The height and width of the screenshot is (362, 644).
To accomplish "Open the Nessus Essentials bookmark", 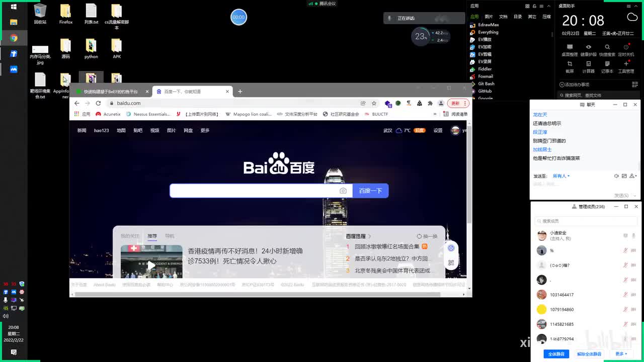I will click(148, 114).
